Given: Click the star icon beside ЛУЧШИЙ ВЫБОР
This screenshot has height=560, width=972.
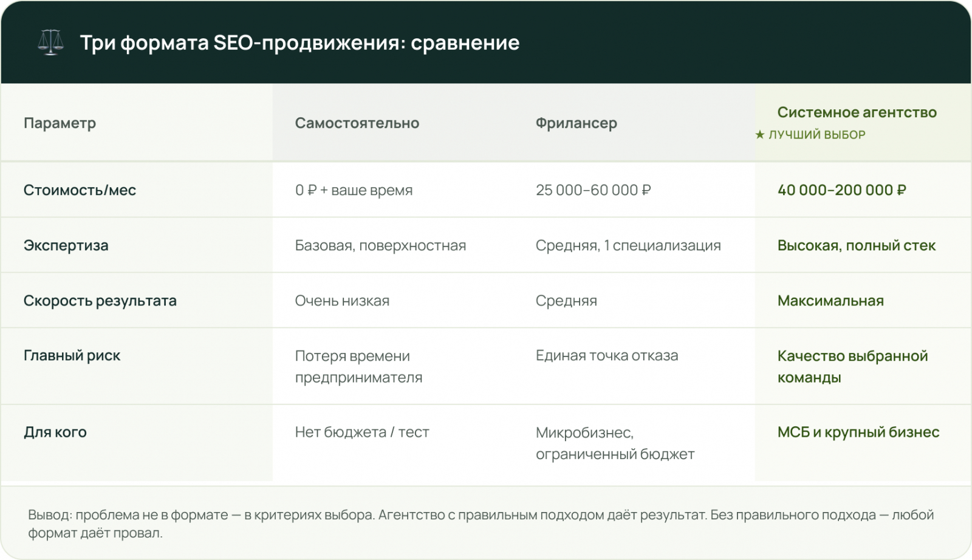Looking at the screenshot, I should 759,135.
